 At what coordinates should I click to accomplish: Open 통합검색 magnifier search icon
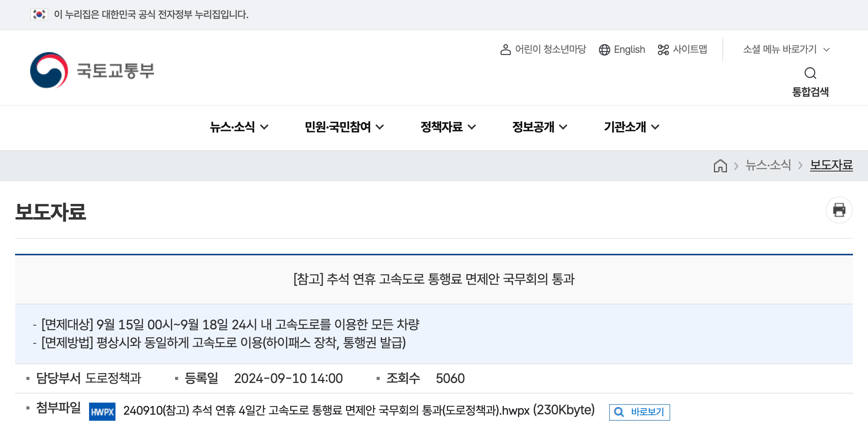point(810,73)
